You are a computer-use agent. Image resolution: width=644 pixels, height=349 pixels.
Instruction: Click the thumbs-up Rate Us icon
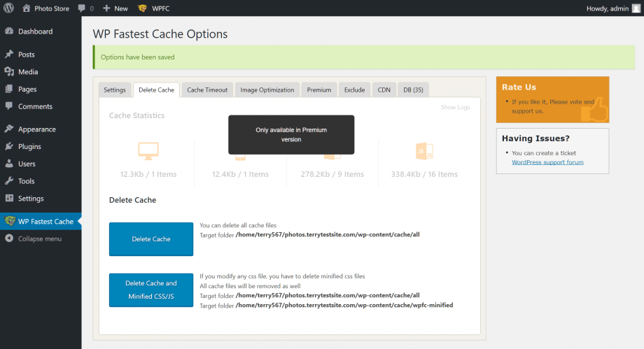tap(594, 109)
